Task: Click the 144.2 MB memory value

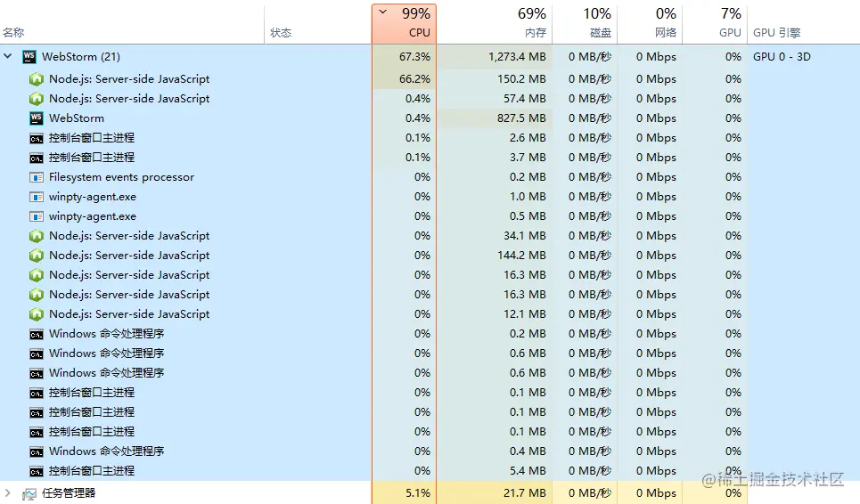Action: click(521, 256)
